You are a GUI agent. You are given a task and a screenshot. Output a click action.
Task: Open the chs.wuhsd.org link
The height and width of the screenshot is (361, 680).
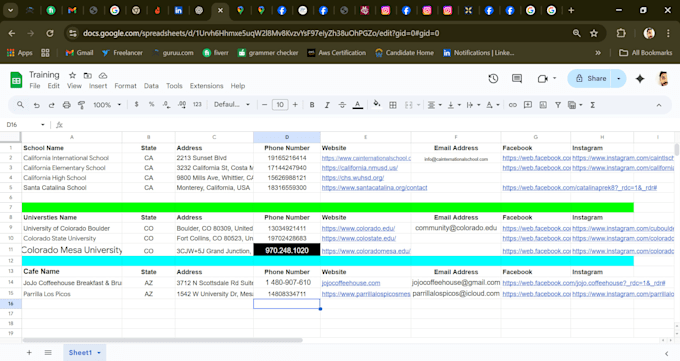[353, 178]
